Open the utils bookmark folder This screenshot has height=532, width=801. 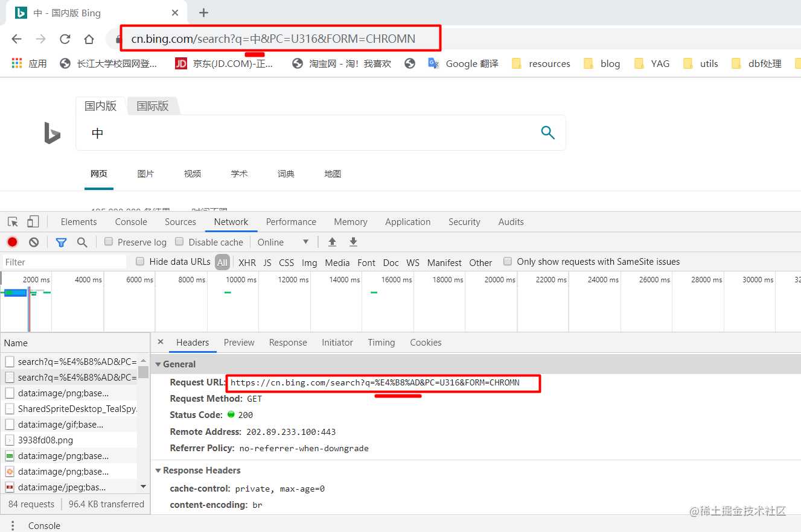pos(701,63)
